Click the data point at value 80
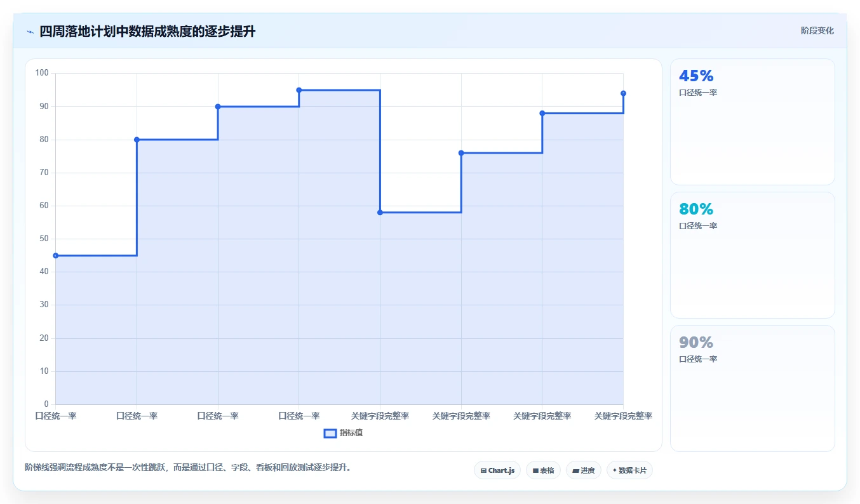Screen dimensions: 860x504 tap(137, 140)
